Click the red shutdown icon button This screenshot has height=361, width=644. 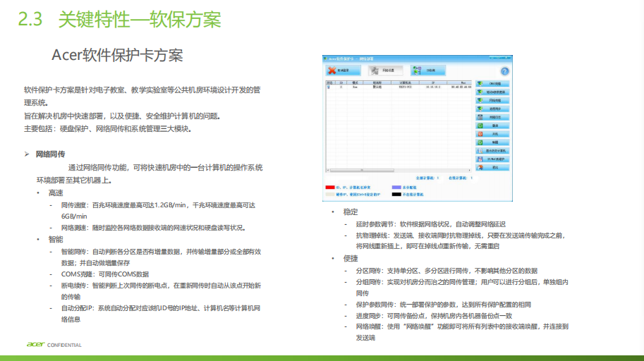pos(492,134)
